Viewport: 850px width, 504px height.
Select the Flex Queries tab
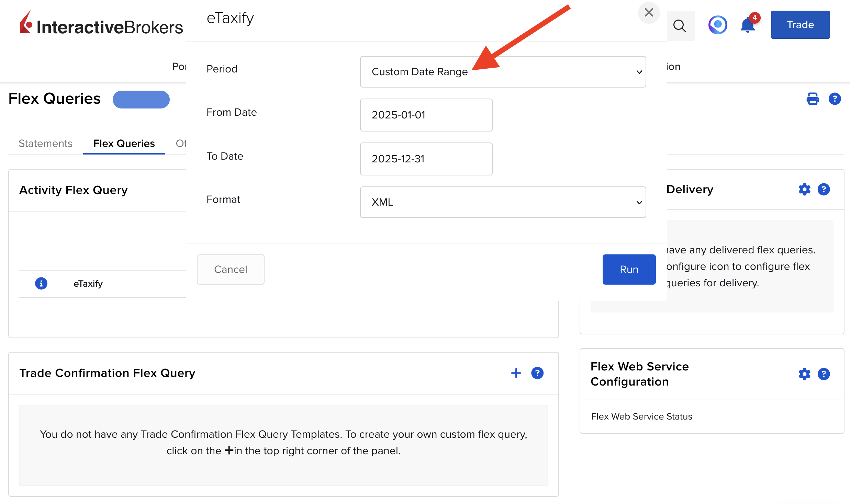coord(124,144)
